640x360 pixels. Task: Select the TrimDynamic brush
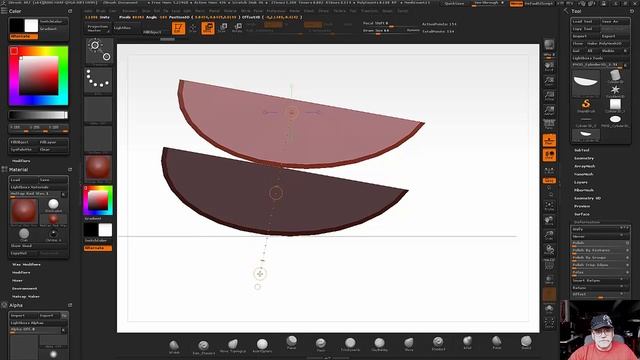point(350,344)
